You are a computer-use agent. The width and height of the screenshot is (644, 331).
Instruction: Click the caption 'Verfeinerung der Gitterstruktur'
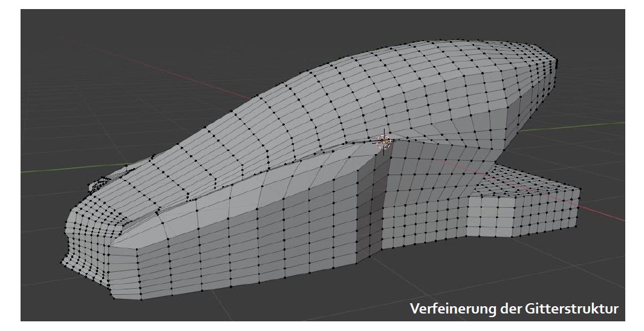[514, 309]
